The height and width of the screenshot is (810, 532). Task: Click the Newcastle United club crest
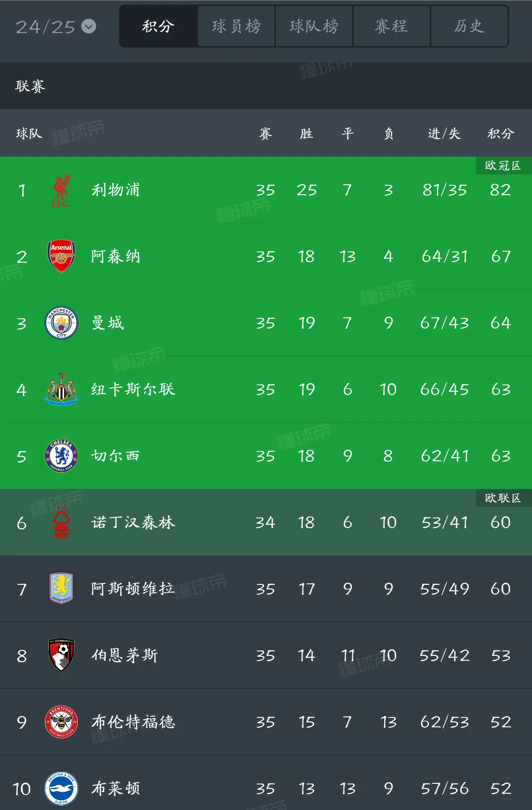[61, 389]
